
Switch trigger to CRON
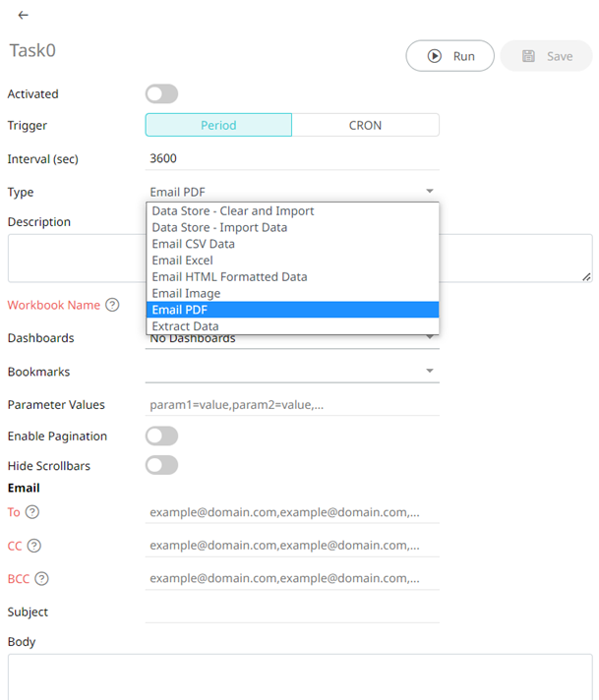pos(365,125)
